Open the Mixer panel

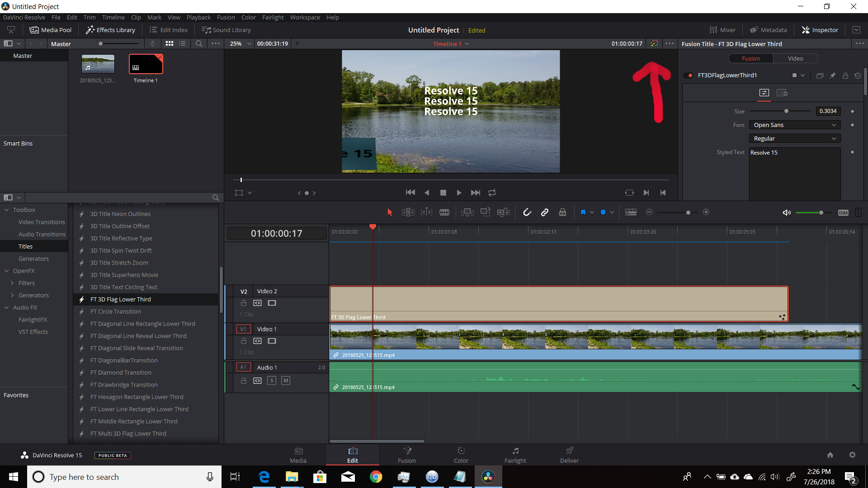(x=722, y=30)
